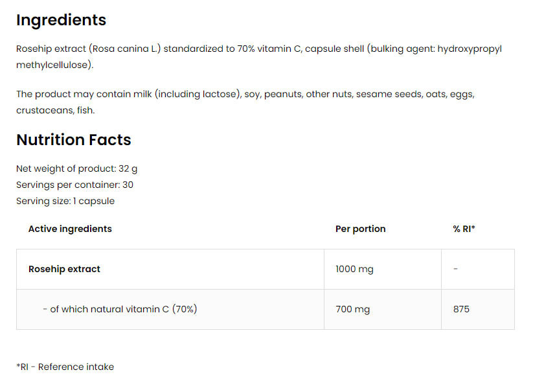Click the Active ingredients column header
This screenshot has height=392, width=533.
(x=70, y=229)
